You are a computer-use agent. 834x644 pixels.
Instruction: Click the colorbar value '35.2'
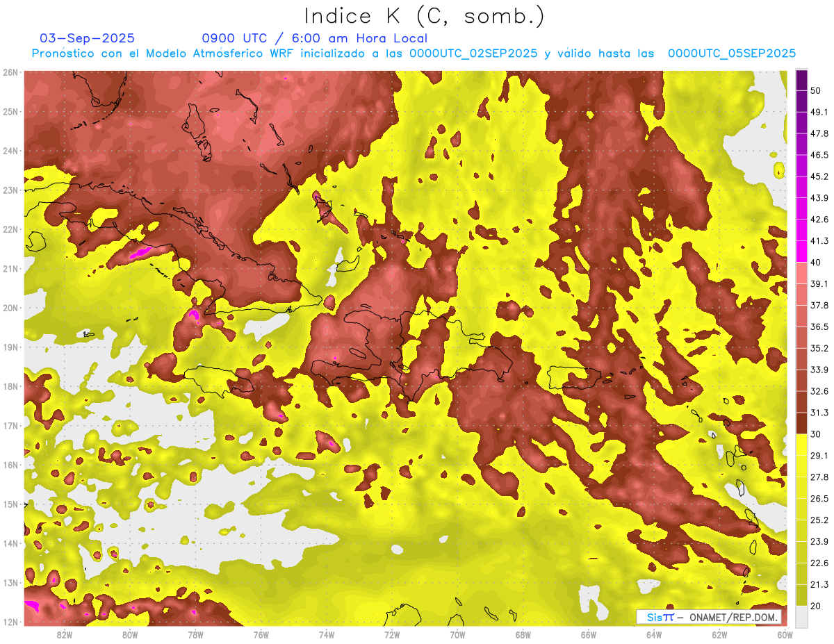click(x=819, y=348)
